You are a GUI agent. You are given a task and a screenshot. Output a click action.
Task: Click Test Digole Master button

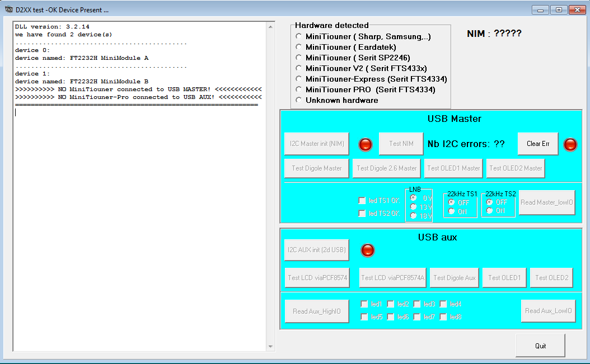316,168
